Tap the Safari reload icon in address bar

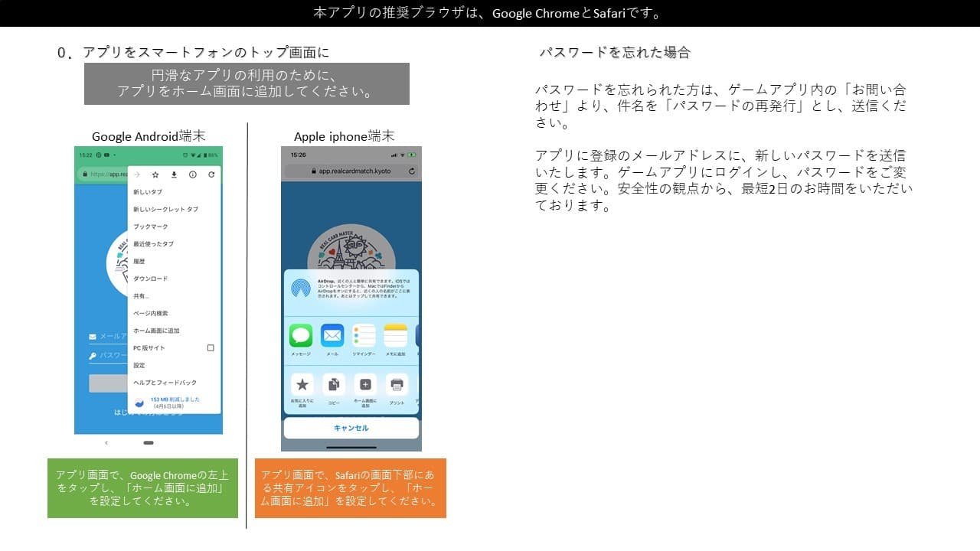coord(412,171)
